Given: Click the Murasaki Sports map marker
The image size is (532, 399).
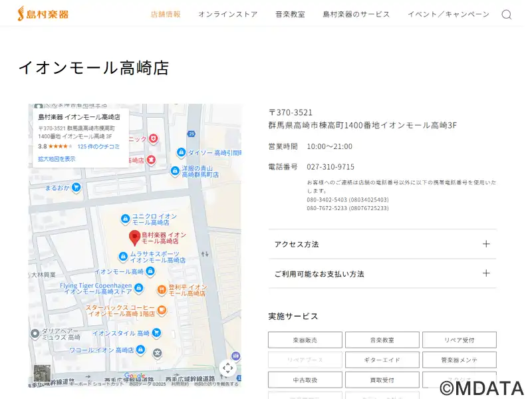Looking at the screenshot, I should click(122, 257).
